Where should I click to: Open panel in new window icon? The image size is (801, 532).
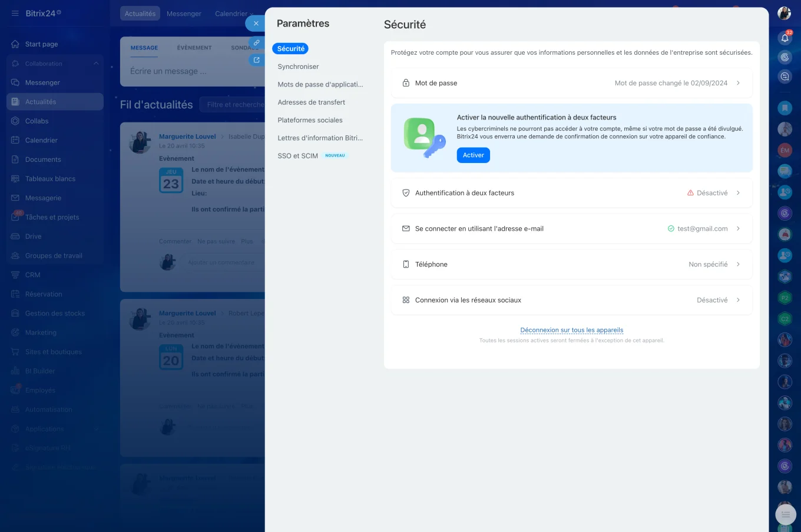[257, 60]
